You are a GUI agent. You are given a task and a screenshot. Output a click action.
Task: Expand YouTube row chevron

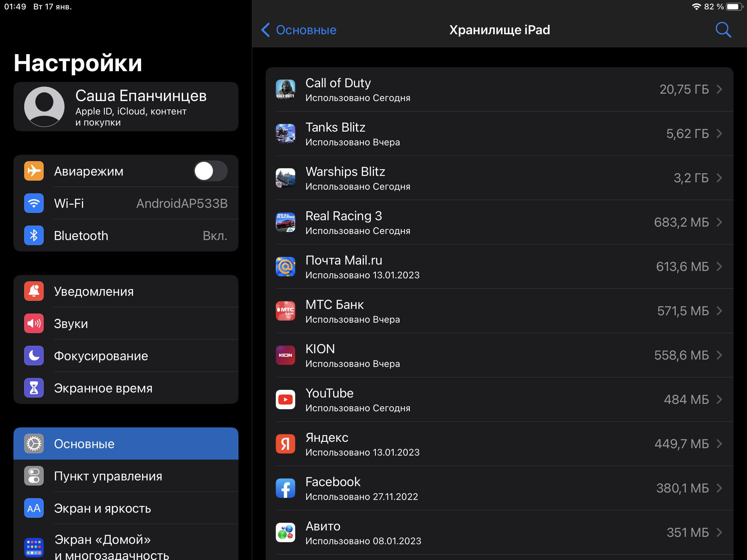coord(719,400)
